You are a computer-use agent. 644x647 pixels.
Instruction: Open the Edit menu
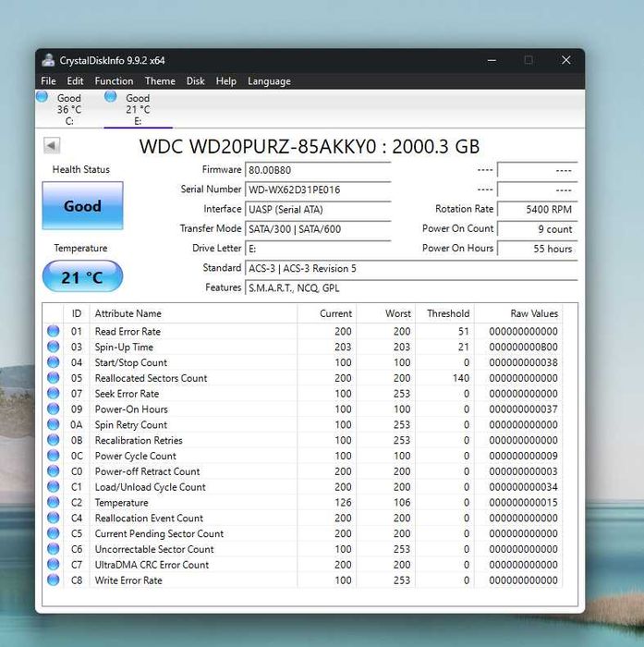tap(75, 81)
